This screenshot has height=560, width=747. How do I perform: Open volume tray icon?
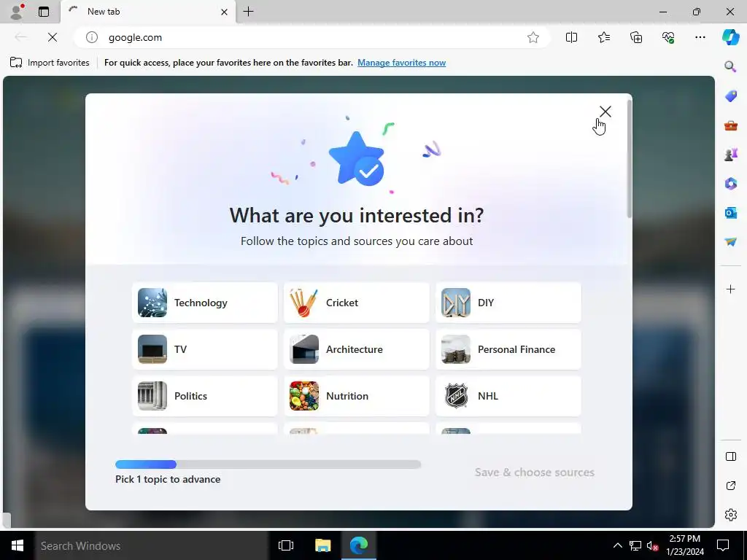652,545
